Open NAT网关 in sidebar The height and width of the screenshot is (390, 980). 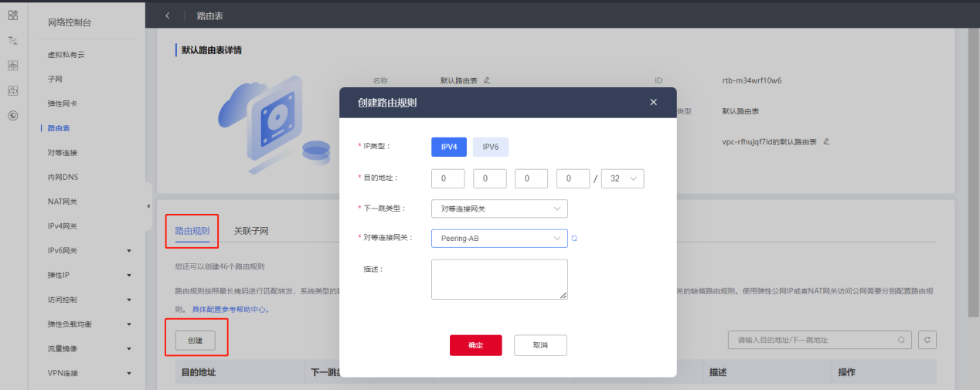point(63,202)
